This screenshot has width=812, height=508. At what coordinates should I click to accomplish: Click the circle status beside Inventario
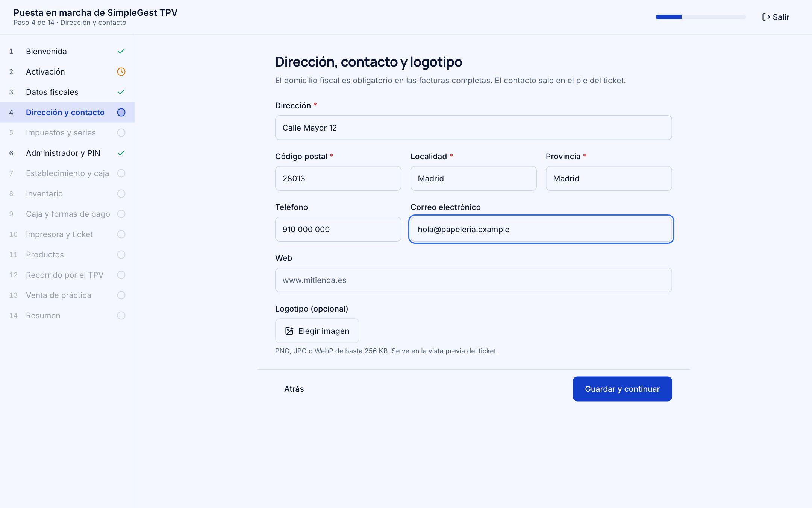coord(121,193)
